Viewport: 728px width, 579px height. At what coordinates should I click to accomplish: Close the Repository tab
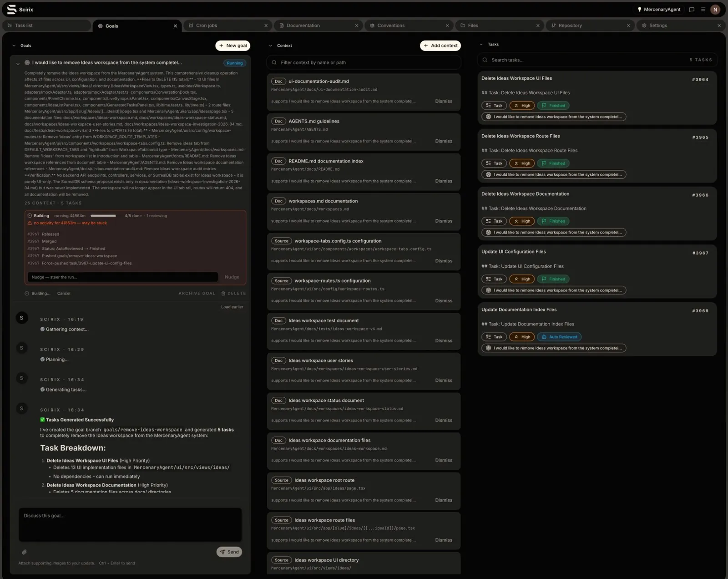[x=628, y=25]
